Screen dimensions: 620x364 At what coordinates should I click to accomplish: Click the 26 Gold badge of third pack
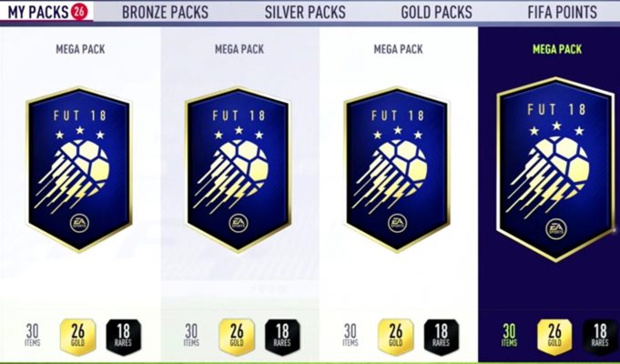pos(396,337)
